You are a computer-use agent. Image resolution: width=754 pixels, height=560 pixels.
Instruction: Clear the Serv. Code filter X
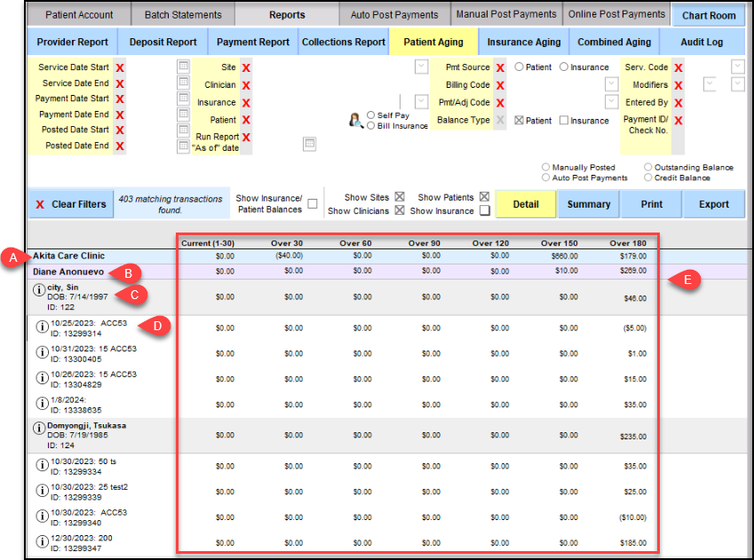(x=679, y=67)
